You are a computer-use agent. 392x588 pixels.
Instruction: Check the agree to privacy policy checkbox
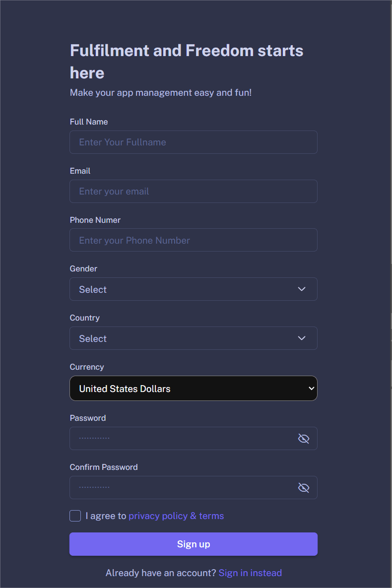75,516
